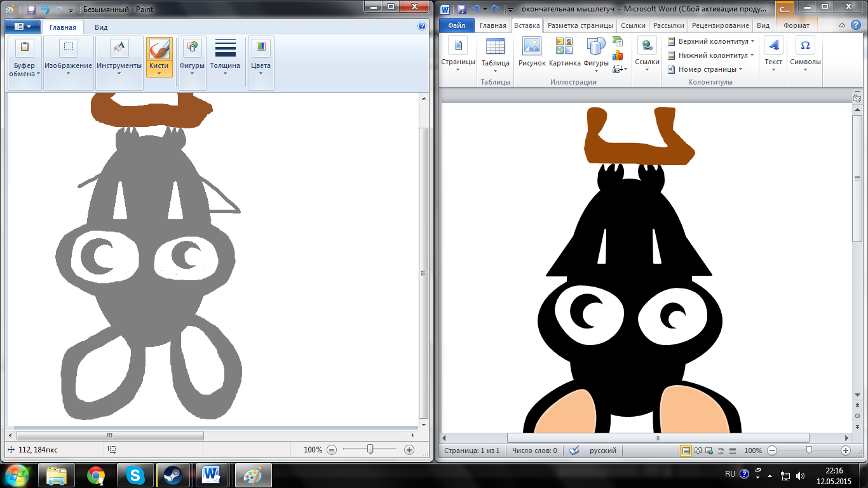The image size is (868, 488).
Task: Click the Windows Start button
Action: (17, 475)
